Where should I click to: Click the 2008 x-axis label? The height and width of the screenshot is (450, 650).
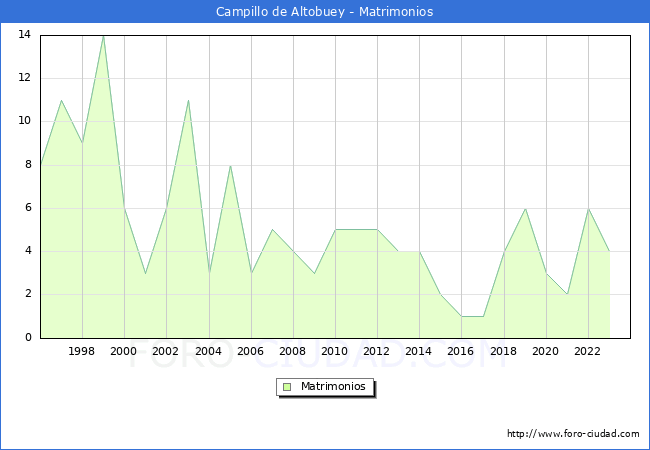(293, 351)
